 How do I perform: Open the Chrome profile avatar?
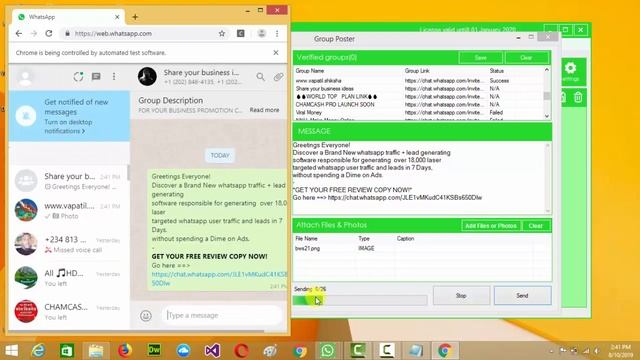click(262, 33)
